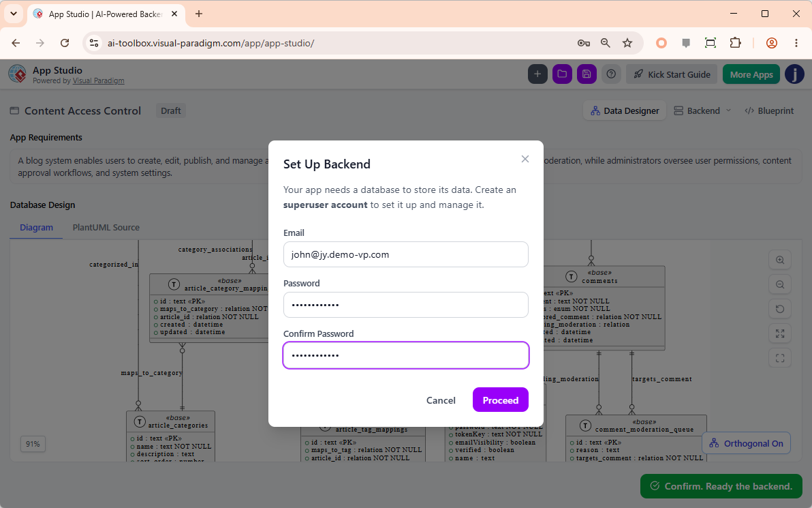
Task: Open browser Extensions puzzle icon
Action: coord(735,43)
